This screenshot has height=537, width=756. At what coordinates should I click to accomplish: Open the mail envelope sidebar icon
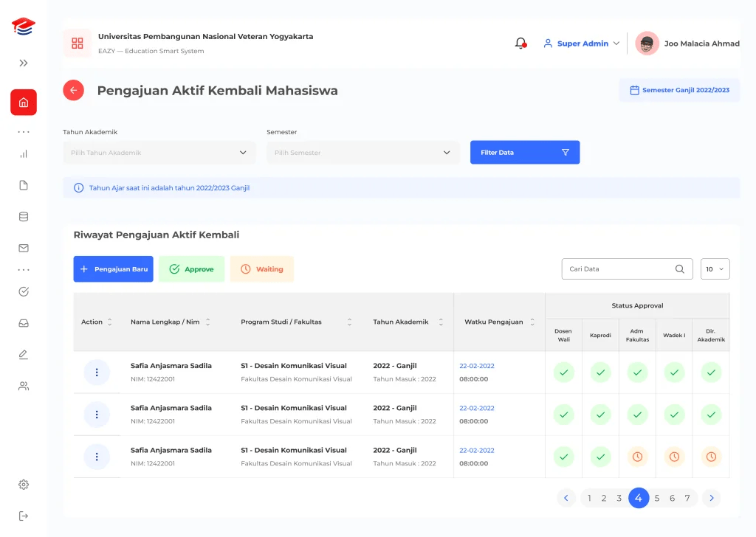[24, 248]
